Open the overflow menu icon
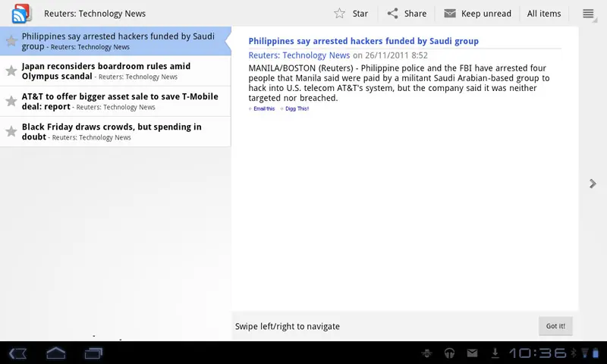607x364 pixels. 588,14
